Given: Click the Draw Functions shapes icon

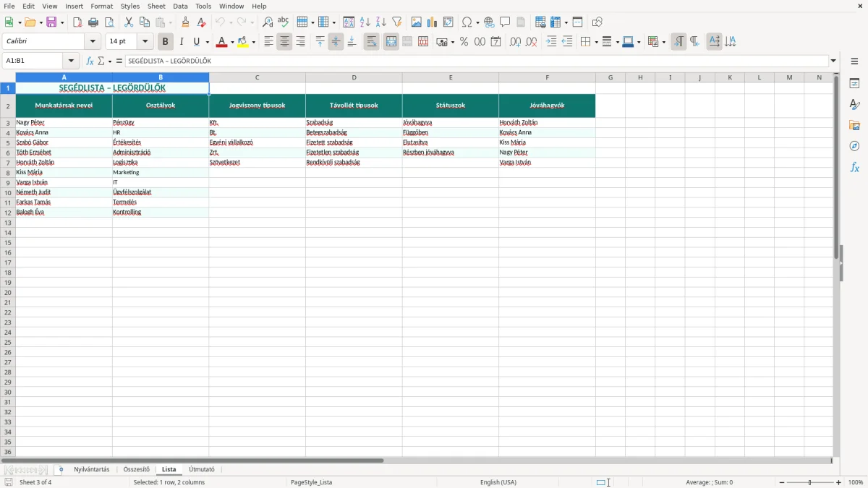Looking at the screenshot, I should tap(597, 22).
